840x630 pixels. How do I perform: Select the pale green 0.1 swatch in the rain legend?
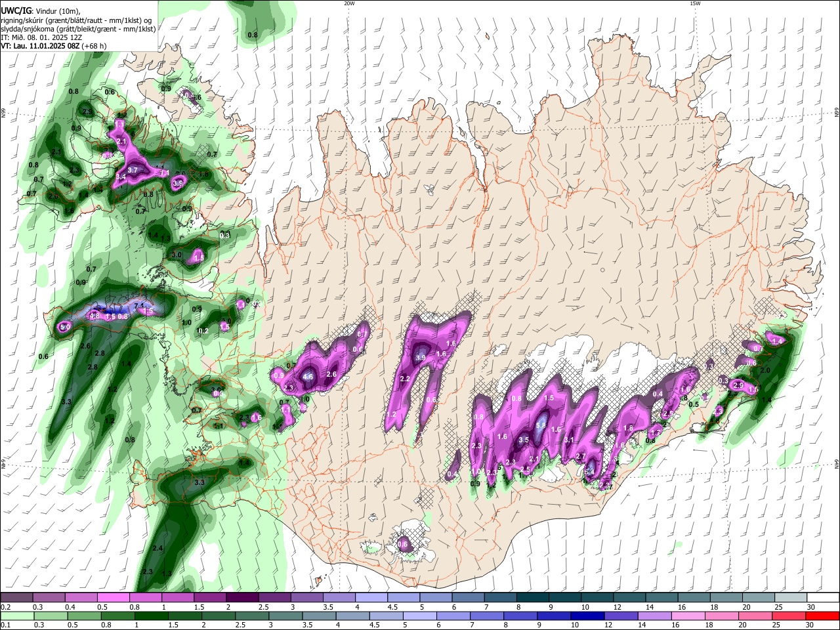[17, 616]
